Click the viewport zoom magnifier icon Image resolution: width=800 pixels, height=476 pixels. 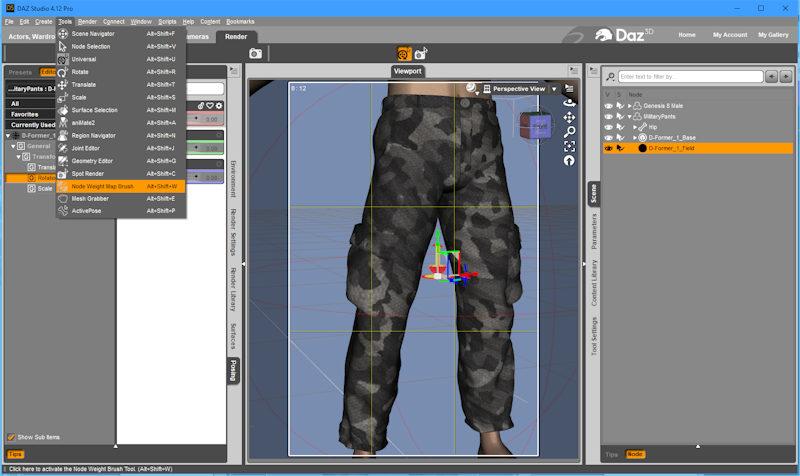tap(569, 132)
